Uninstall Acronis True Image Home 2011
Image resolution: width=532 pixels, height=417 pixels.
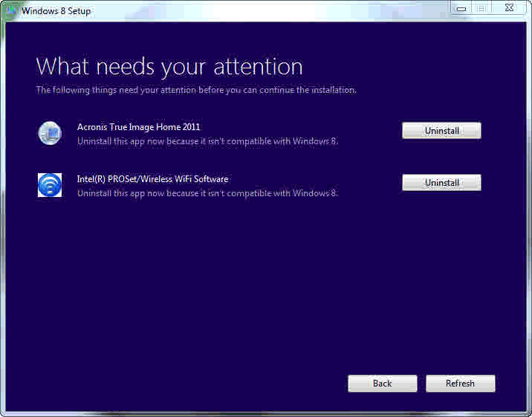point(441,131)
